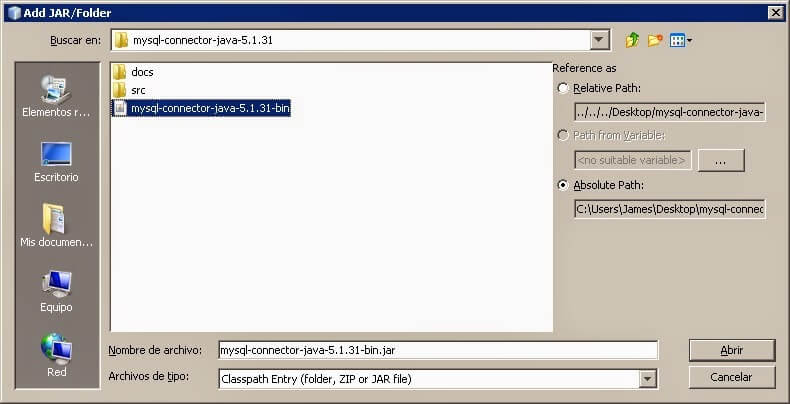Click the Add JAR/Folder title icon
The width and height of the screenshot is (790, 404).
click(x=14, y=13)
